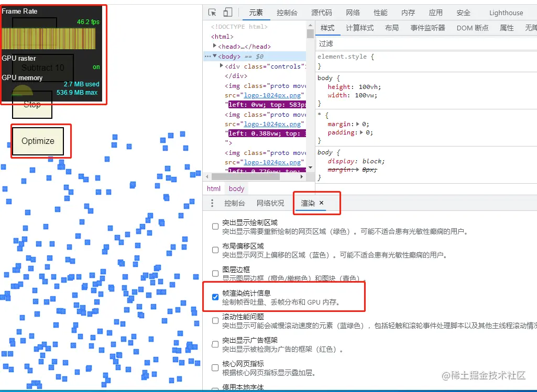Expand the head node
The height and width of the screenshot is (392, 537).
(215, 46)
